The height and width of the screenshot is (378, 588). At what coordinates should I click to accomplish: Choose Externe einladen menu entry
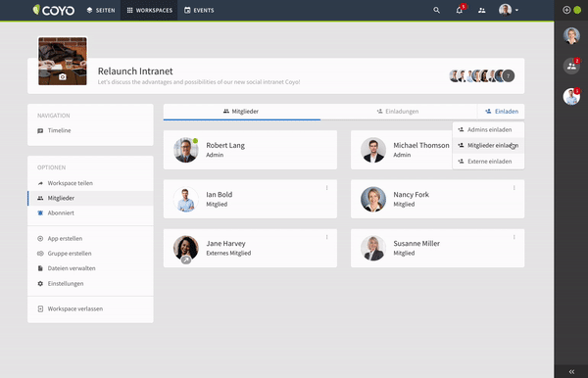coord(488,162)
